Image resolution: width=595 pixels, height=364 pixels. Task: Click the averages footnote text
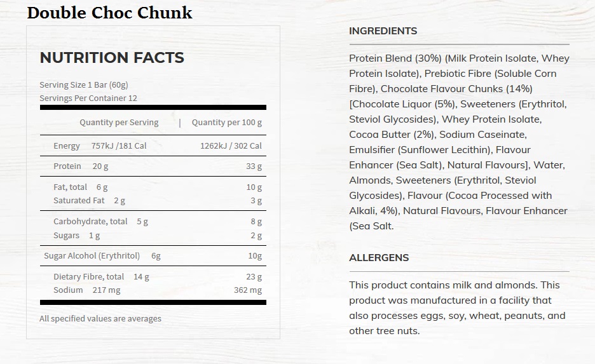pyautogui.click(x=100, y=318)
